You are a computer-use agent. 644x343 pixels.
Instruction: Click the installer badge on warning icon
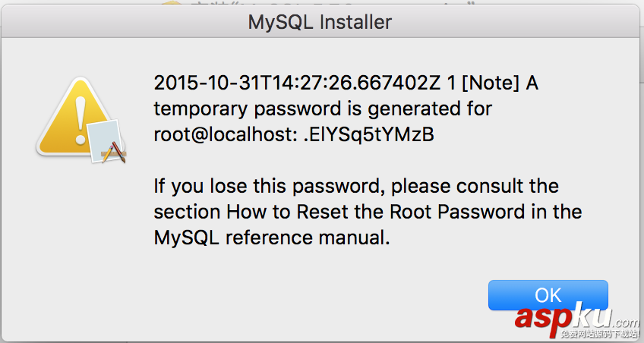coord(107,142)
